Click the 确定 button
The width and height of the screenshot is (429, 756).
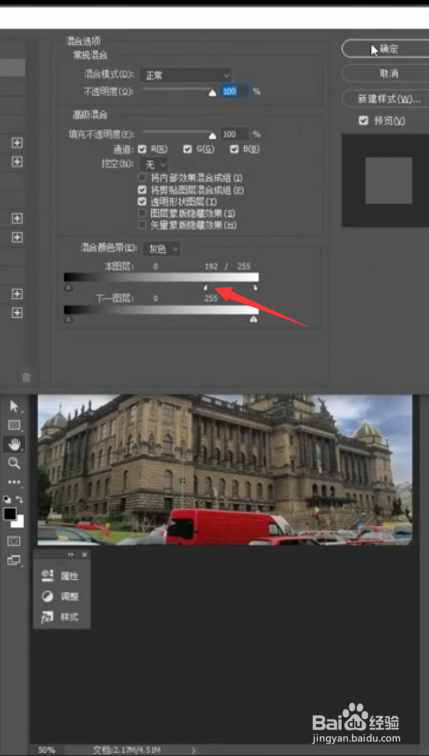[x=385, y=49]
